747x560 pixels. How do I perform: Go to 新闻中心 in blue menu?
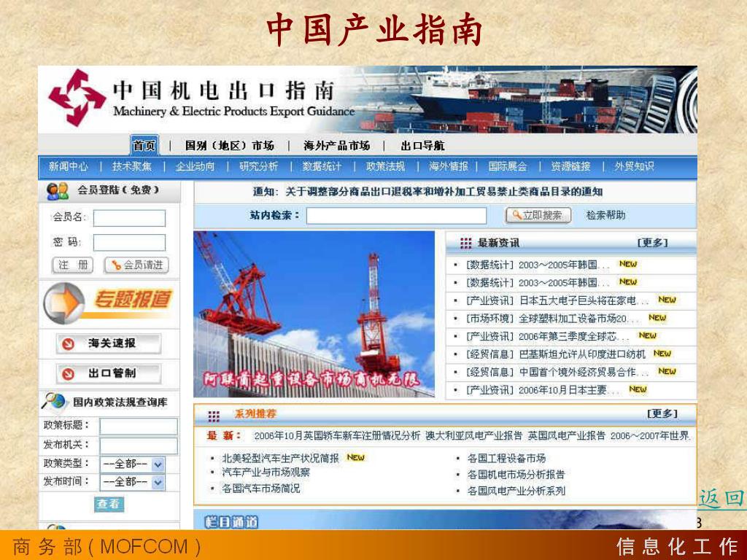[68, 167]
